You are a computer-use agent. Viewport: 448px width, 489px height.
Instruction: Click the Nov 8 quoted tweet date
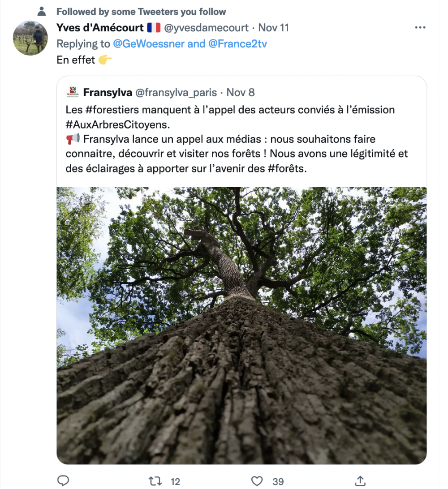[240, 93]
